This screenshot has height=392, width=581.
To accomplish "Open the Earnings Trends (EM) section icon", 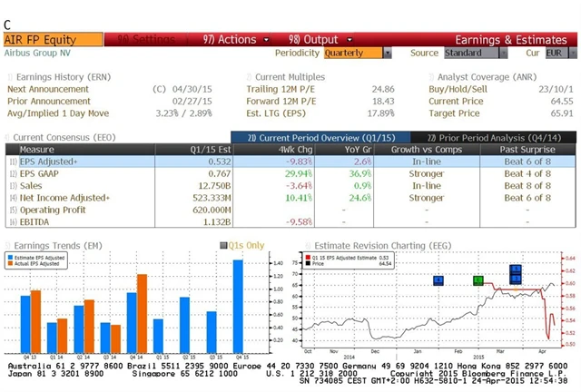I will [x=8, y=245].
